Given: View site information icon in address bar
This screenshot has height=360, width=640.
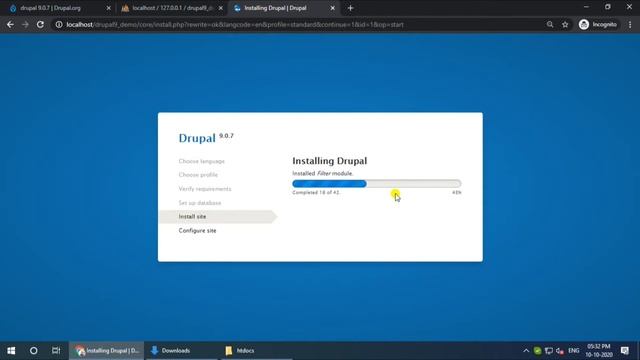Looking at the screenshot, I should point(59,24).
